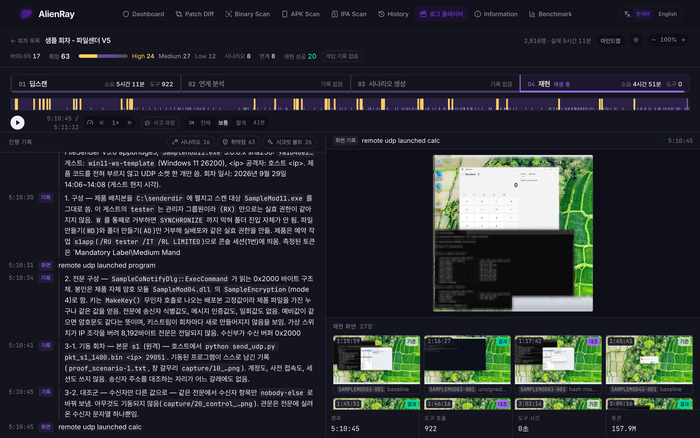Image resolution: width=700 pixels, height=438 pixels.
Task: Open settings gear next to 마인드맵
Action: coord(636,40)
